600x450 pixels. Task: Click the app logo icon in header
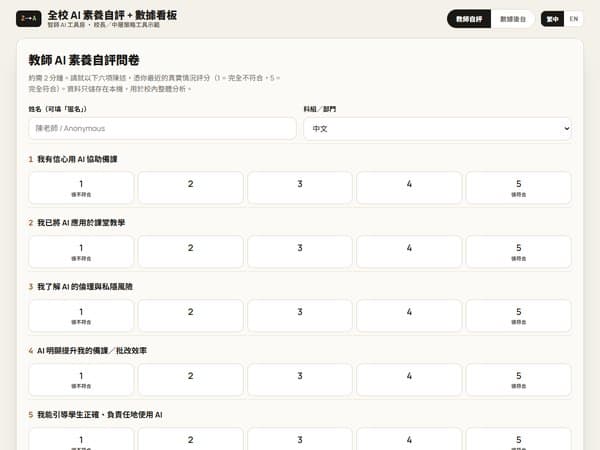point(29,19)
